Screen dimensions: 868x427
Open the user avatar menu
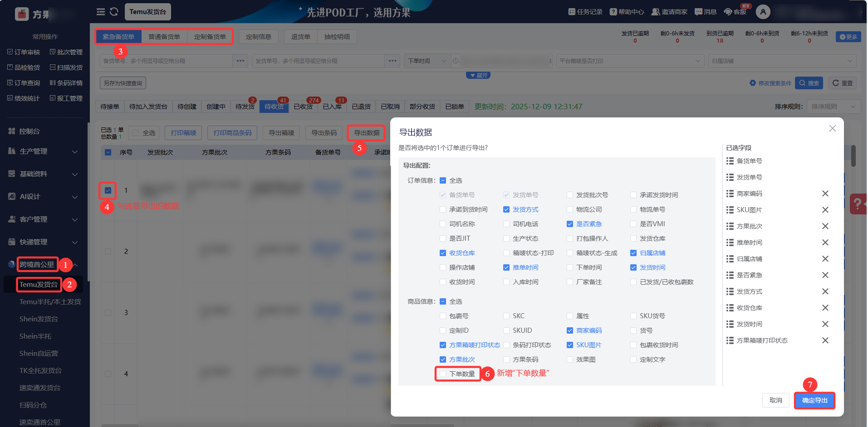point(763,12)
